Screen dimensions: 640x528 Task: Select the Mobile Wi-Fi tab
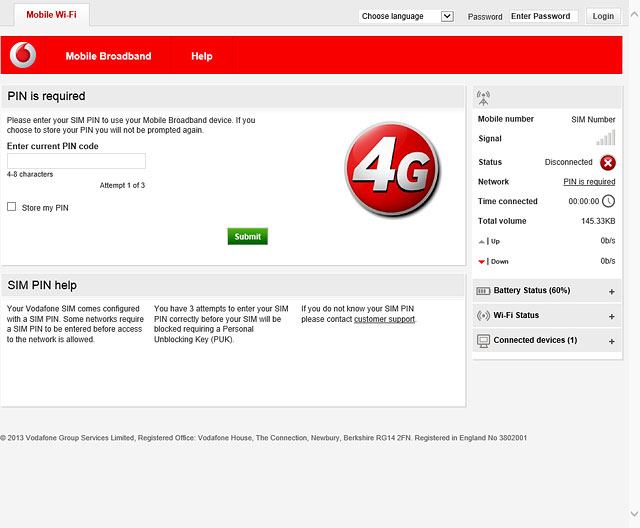click(x=51, y=15)
